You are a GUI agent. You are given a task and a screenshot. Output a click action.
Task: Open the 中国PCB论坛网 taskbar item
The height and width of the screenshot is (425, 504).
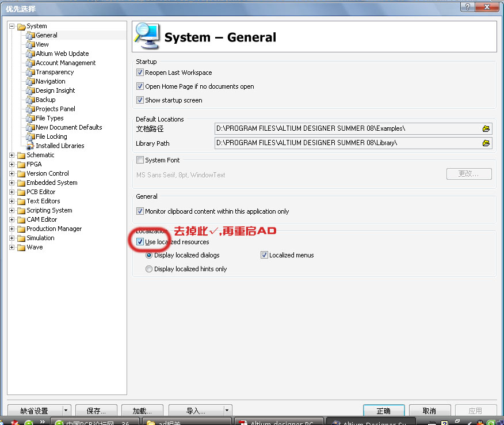(x=95, y=422)
